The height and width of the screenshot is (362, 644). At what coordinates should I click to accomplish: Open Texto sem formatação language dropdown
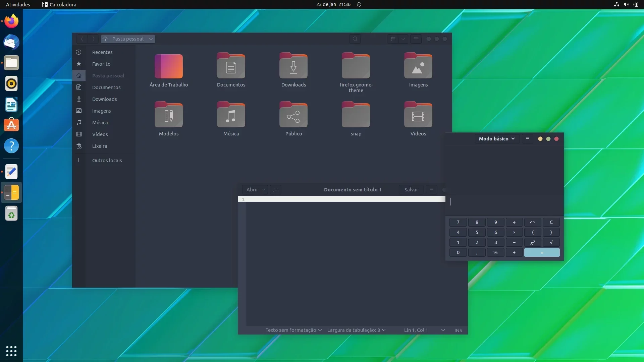point(293,330)
